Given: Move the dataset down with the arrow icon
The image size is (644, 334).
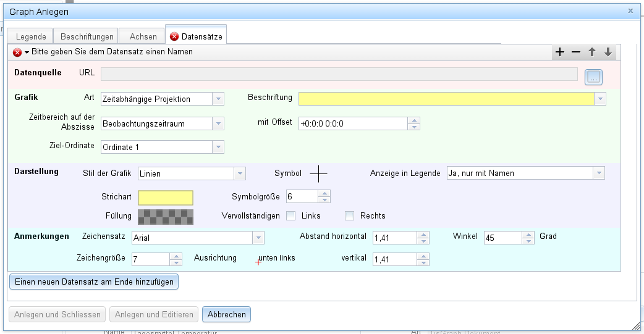Looking at the screenshot, I should 608,52.
